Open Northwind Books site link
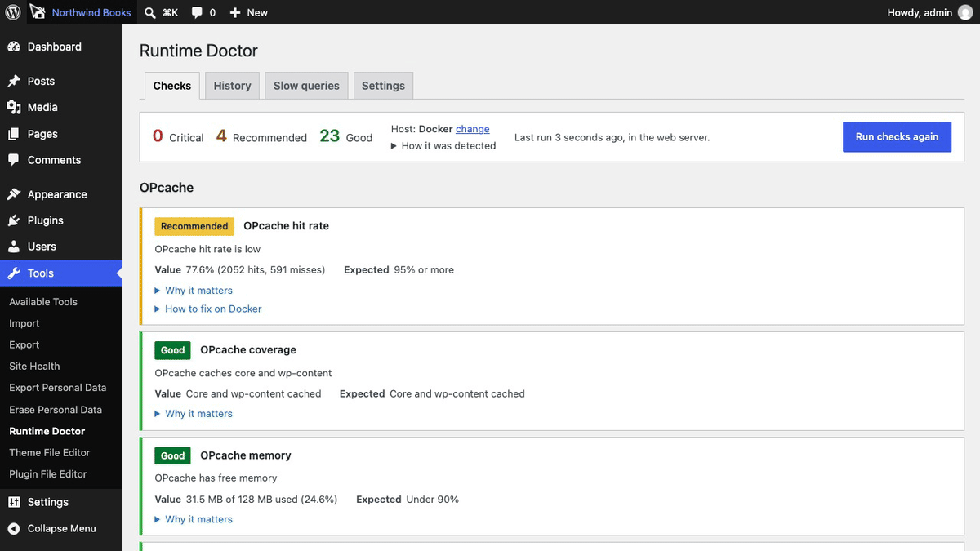The image size is (980, 551). pyautogui.click(x=91, y=12)
